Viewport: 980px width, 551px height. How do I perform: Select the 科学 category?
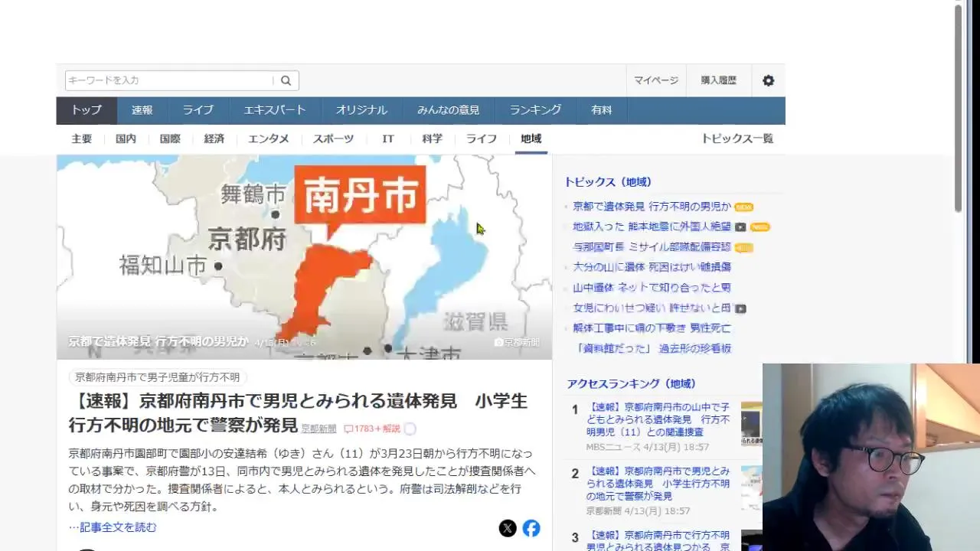coord(432,139)
